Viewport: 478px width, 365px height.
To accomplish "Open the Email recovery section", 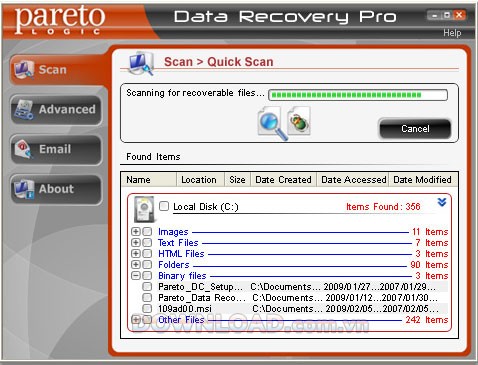I will [56, 149].
